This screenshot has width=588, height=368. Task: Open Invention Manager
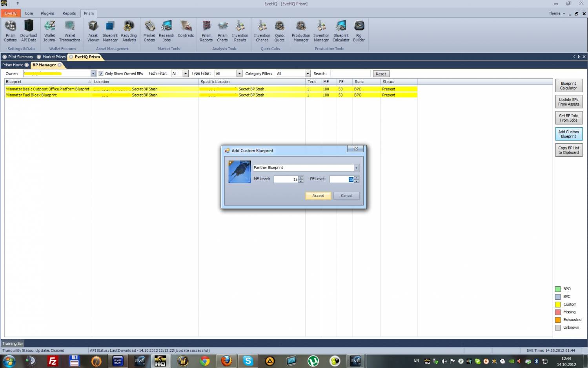click(321, 31)
